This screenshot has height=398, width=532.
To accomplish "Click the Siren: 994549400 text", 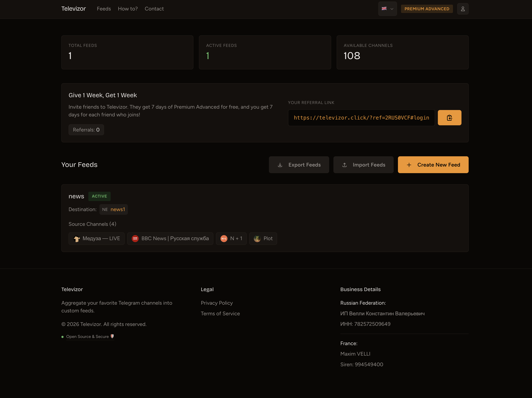I will 362,364.
